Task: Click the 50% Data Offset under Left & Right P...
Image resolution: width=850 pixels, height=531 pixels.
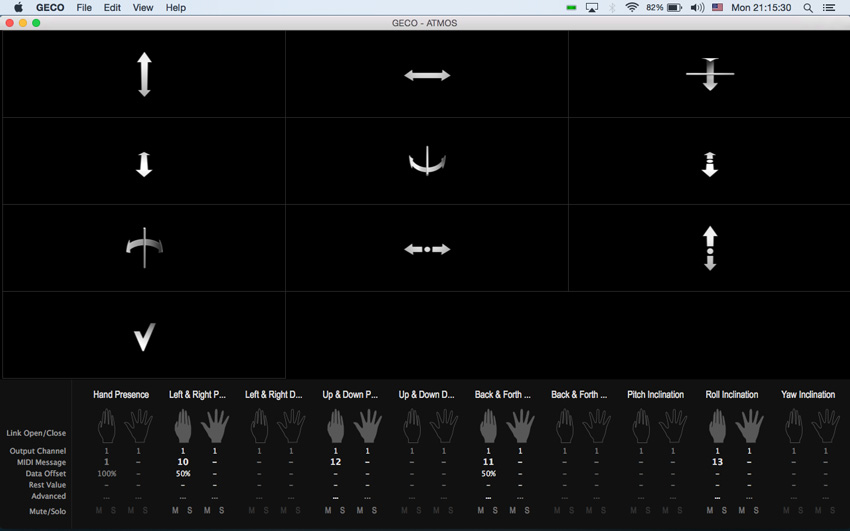Action: (x=183, y=474)
